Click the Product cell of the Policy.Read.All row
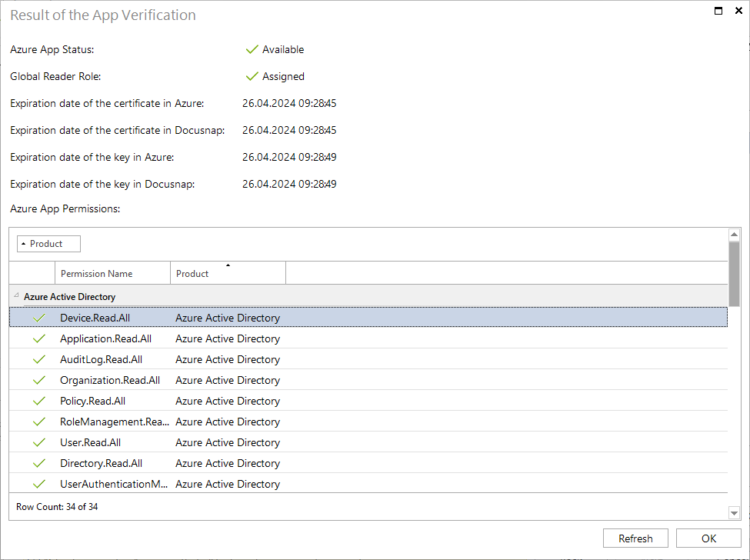 228,402
